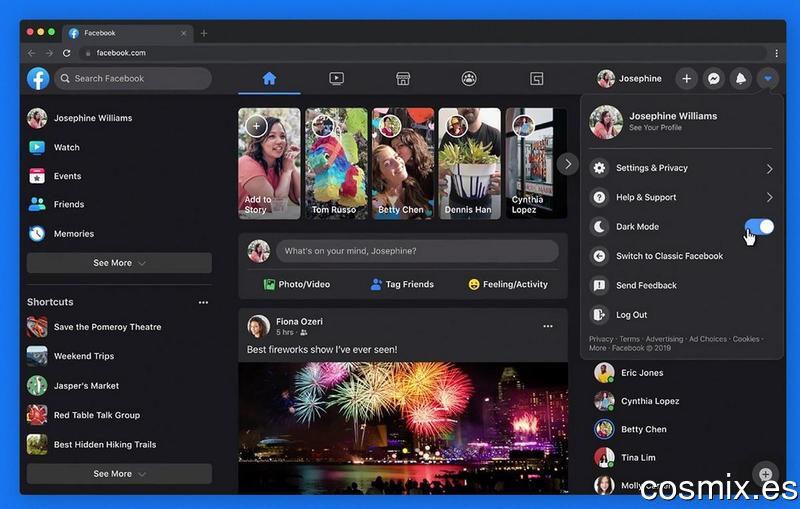Open Fiona Ozeri post options menu
The width and height of the screenshot is (800, 509).
click(x=548, y=326)
